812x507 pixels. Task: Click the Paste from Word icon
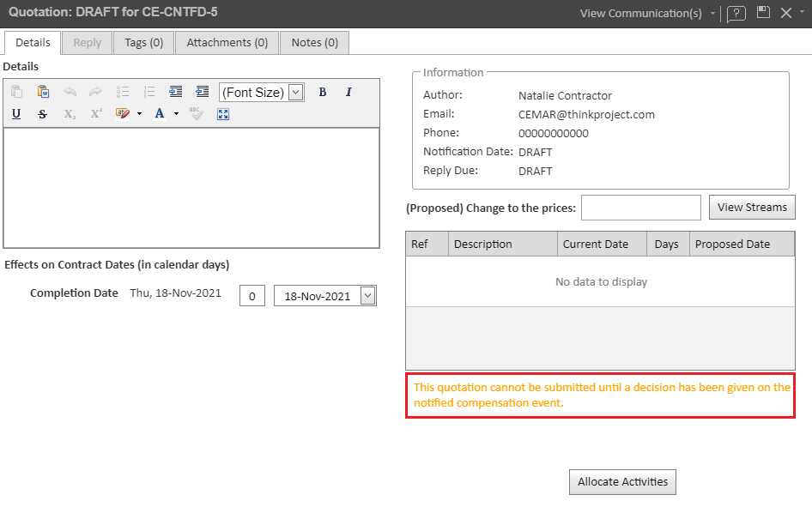click(42, 93)
